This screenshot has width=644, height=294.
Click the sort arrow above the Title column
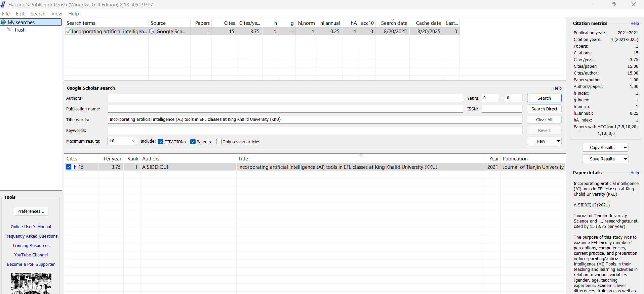(360, 155)
